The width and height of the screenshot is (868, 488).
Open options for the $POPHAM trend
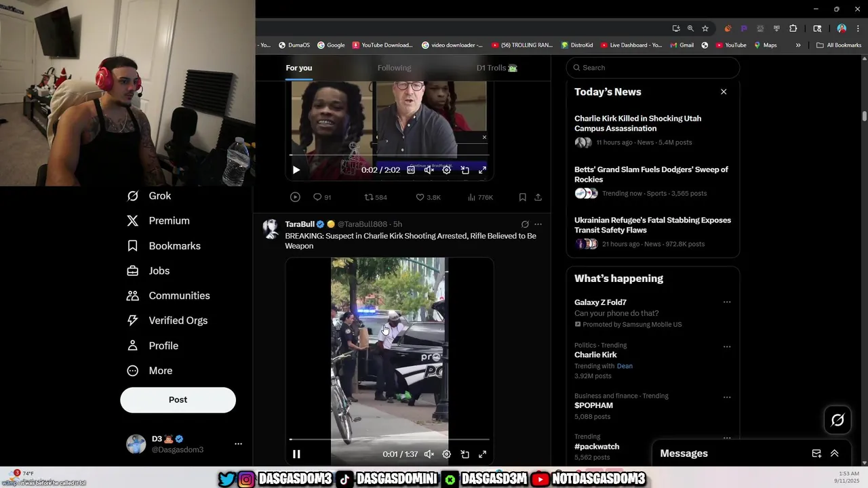pos(727,397)
